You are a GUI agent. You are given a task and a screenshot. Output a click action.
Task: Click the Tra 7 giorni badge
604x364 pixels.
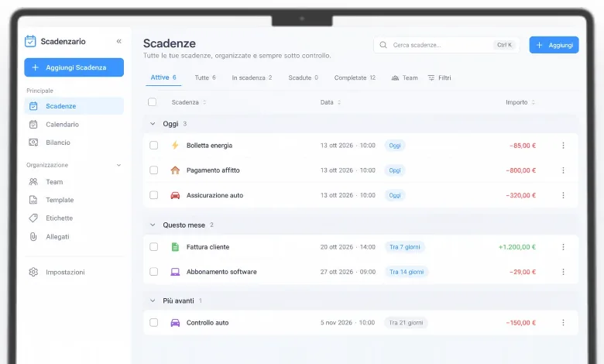tap(405, 247)
